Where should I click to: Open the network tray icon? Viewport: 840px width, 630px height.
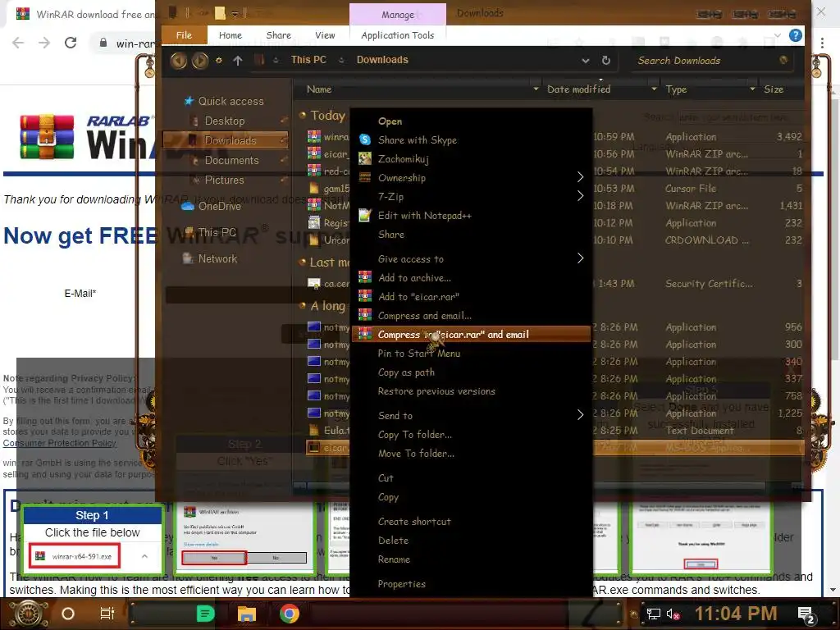tap(653, 614)
